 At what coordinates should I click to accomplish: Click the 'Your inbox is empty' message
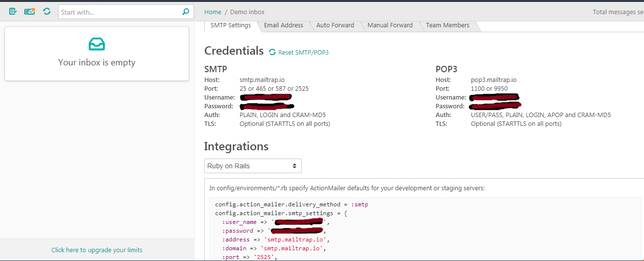pos(97,62)
